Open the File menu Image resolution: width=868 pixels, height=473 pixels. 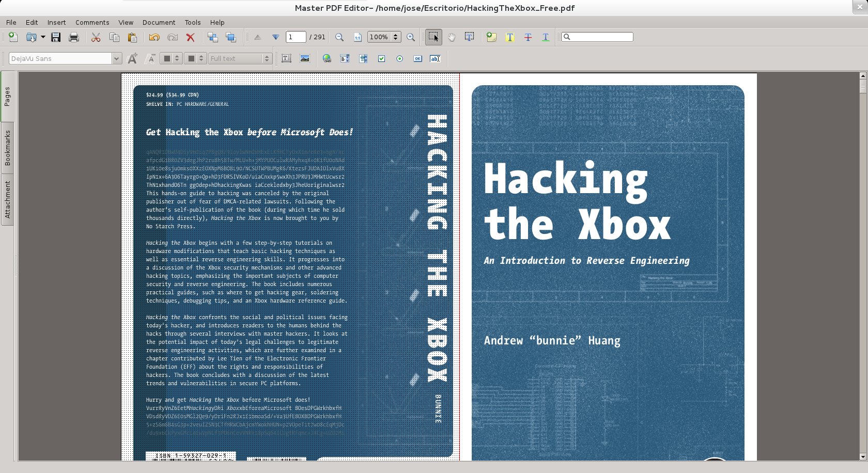coord(11,22)
